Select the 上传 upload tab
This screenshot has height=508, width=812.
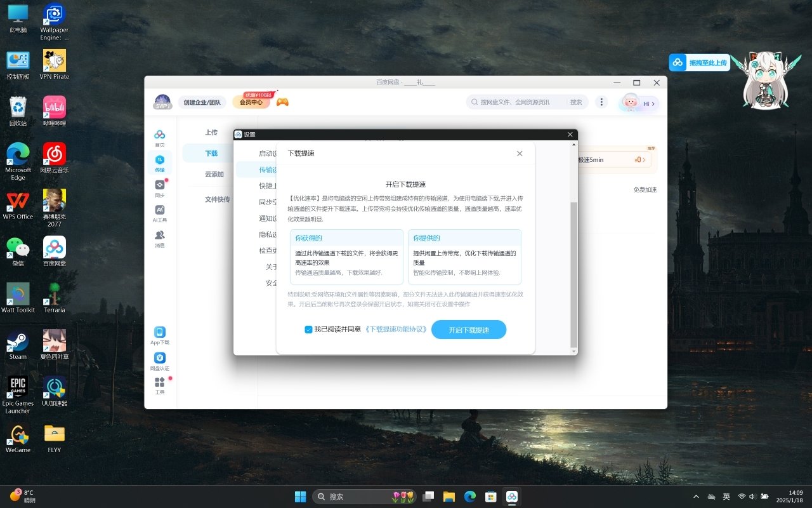(x=211, y=133)
